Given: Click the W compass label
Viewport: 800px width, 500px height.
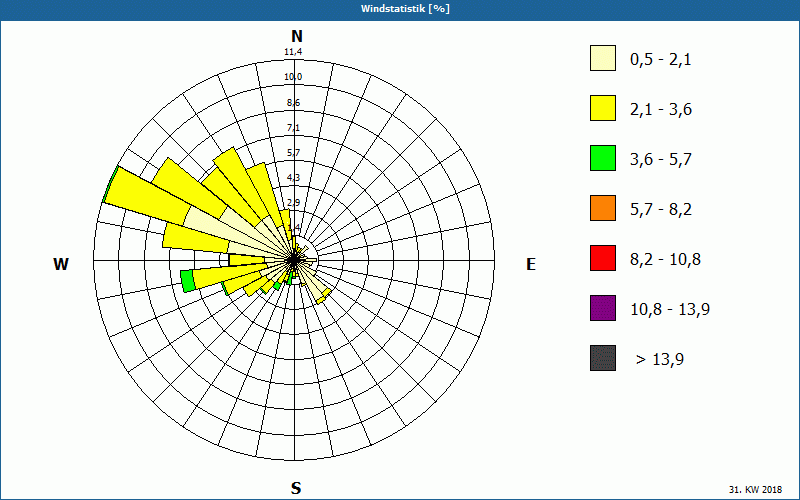Looking at the screenshot, I should 61,264.
